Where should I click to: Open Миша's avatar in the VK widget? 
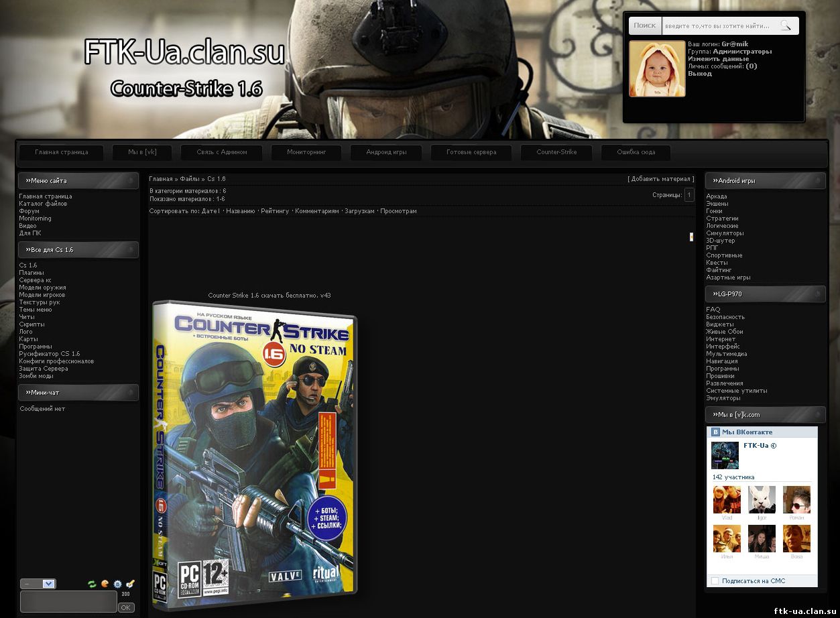tap(762, 538)
